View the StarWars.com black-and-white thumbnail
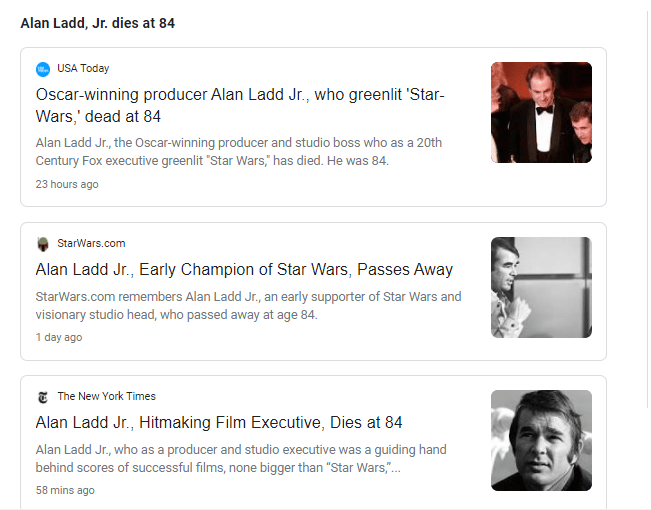This screenshot has width=651, height=510. point(541,287)
